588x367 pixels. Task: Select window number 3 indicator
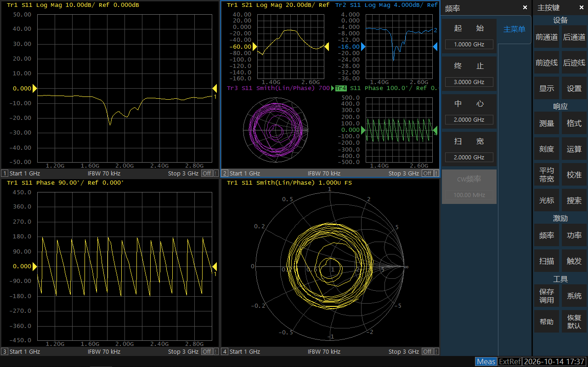[x=5, y=351]
